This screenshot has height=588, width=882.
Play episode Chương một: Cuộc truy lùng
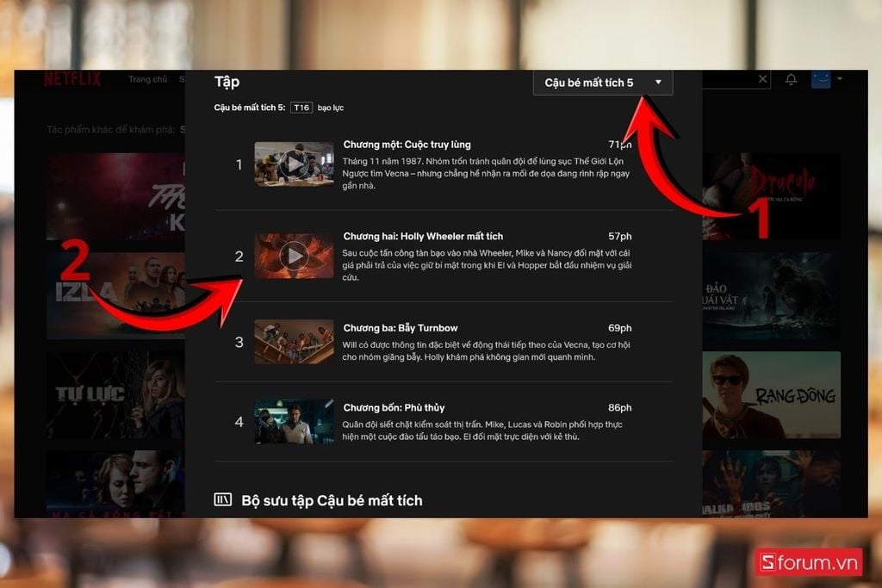(x=293, y=164)
